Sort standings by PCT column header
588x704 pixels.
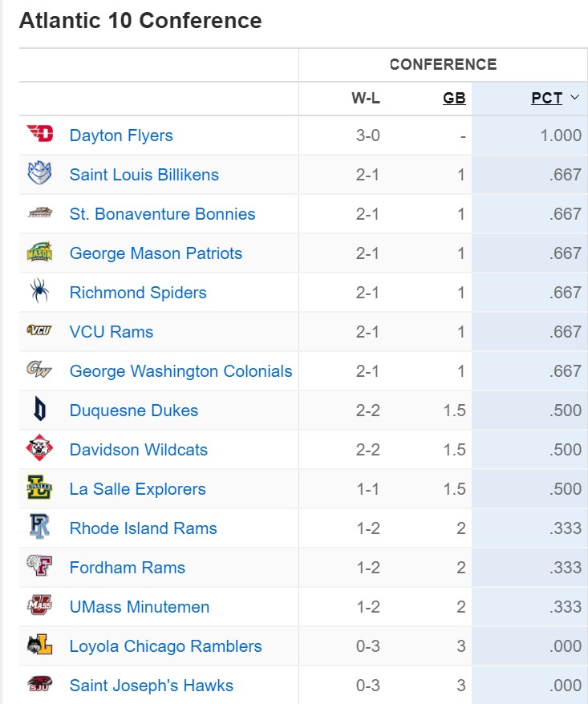[x=546, y=99]
